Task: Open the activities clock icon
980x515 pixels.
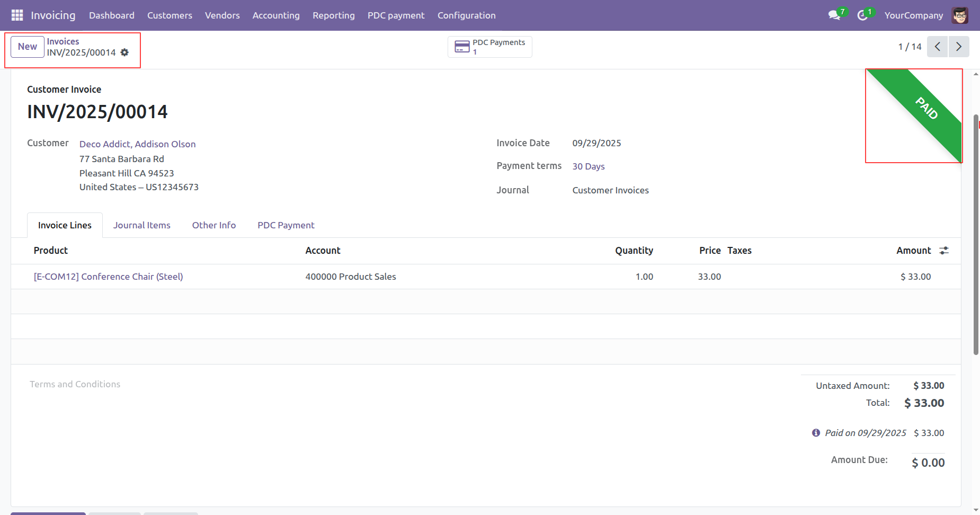Action: coord(862,15)
